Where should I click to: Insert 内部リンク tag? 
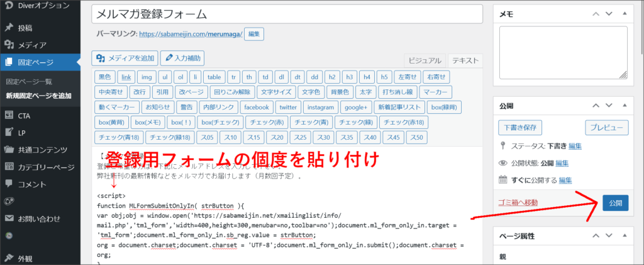tap(218, 107)
